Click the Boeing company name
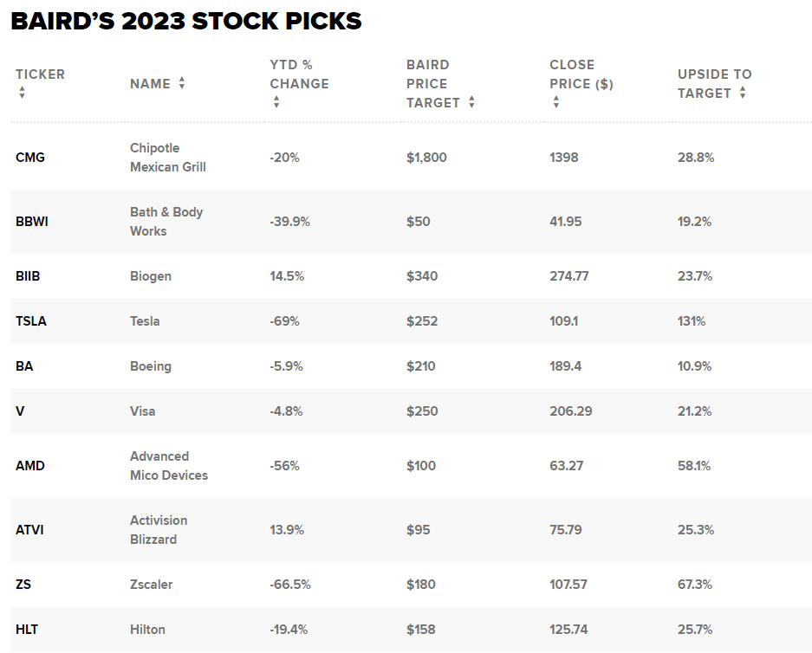This screenshot has height=653, width=812. (151, 366)
